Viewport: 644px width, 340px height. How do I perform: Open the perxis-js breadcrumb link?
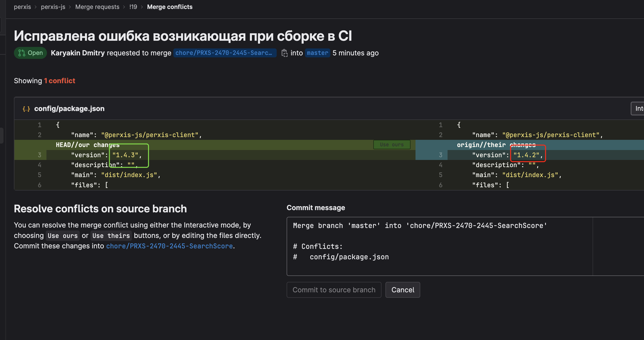53,7
